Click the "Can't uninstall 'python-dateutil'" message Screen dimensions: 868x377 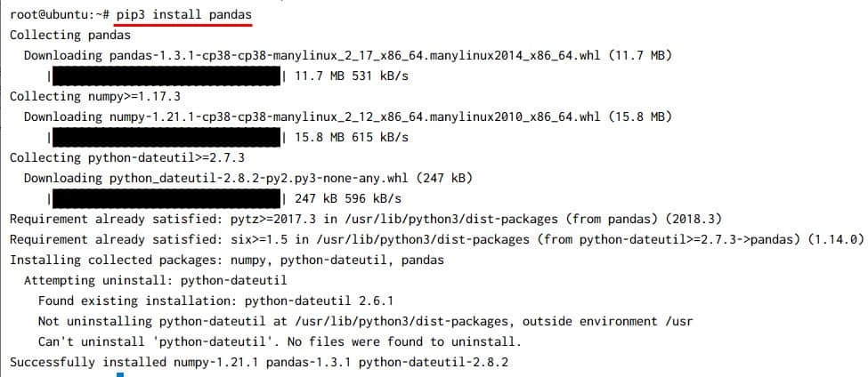pyautogui.click(x=279, y=341)
